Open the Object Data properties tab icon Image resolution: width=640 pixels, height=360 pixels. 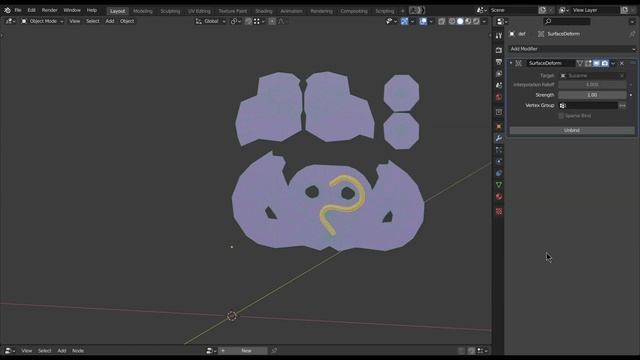pyautogui.click(x=499, y=185)
